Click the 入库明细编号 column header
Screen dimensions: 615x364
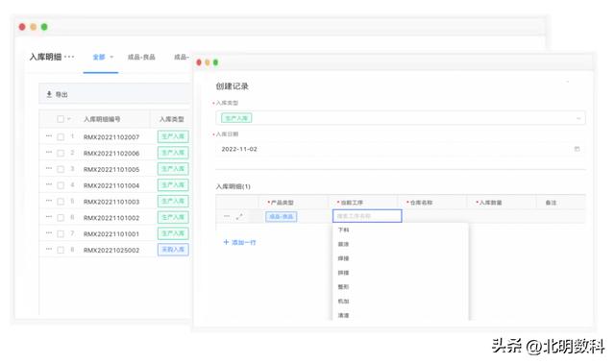[102, 119]
